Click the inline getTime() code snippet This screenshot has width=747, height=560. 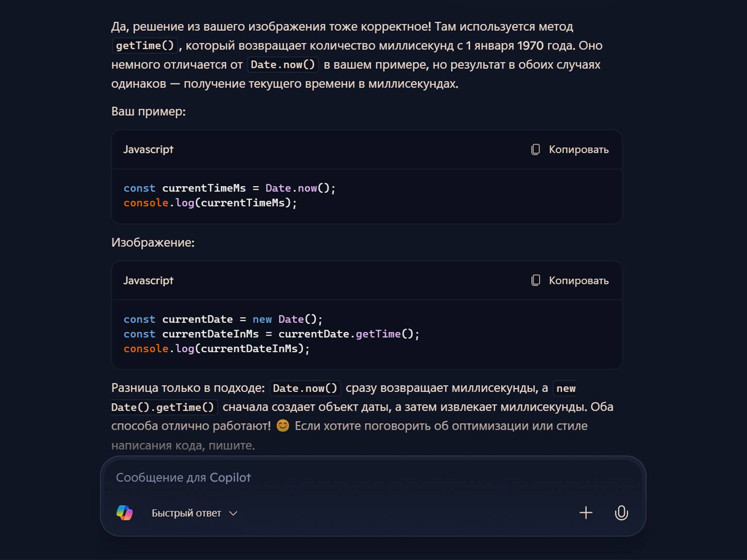point(145,46)
